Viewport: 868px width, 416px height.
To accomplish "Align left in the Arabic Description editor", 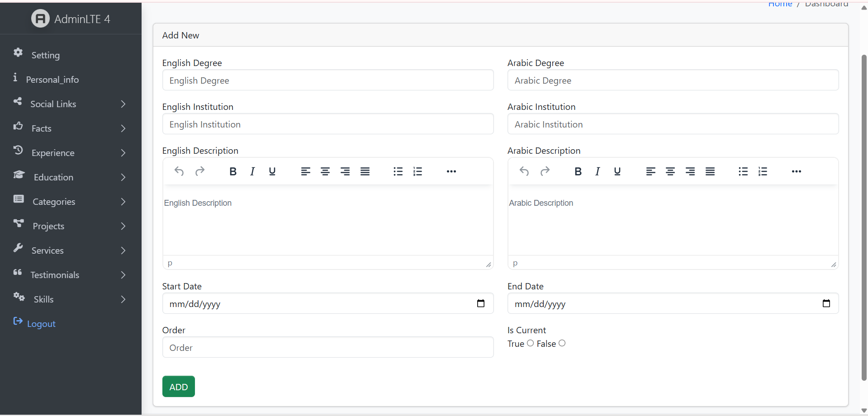I will pyautogui.click(x=651, y=171).
